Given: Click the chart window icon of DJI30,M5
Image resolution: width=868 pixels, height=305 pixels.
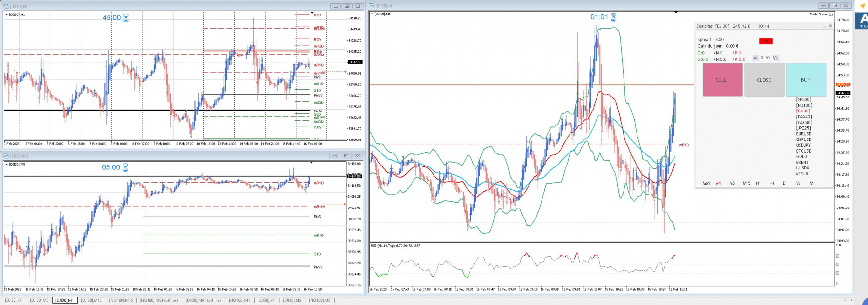Looking at the screenshot, I should point(6,156).
